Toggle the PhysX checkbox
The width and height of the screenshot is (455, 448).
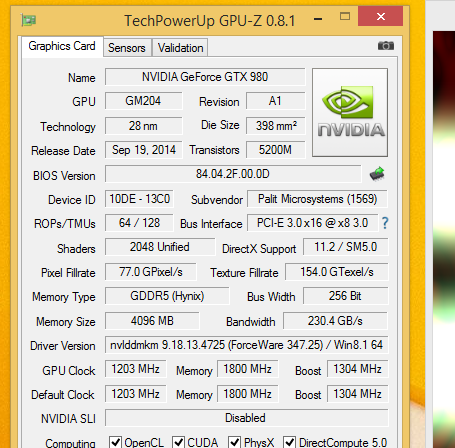point(235,442)
